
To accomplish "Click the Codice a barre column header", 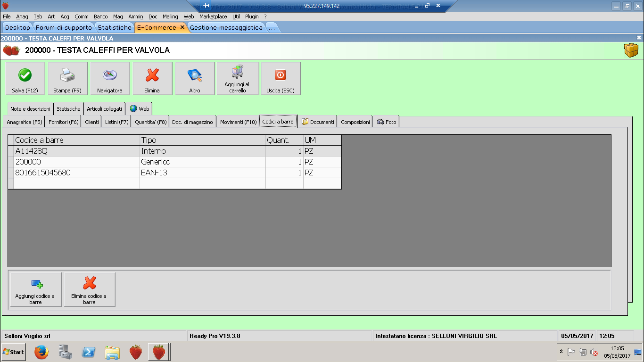I will (x=77, y=140).
